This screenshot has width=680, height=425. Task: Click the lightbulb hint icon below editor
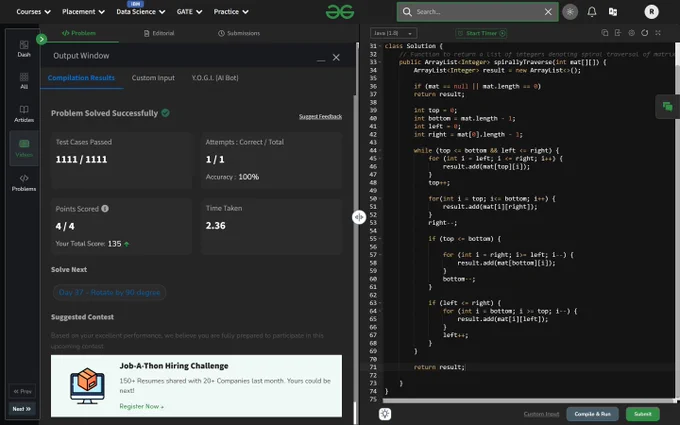click(385, 414)
